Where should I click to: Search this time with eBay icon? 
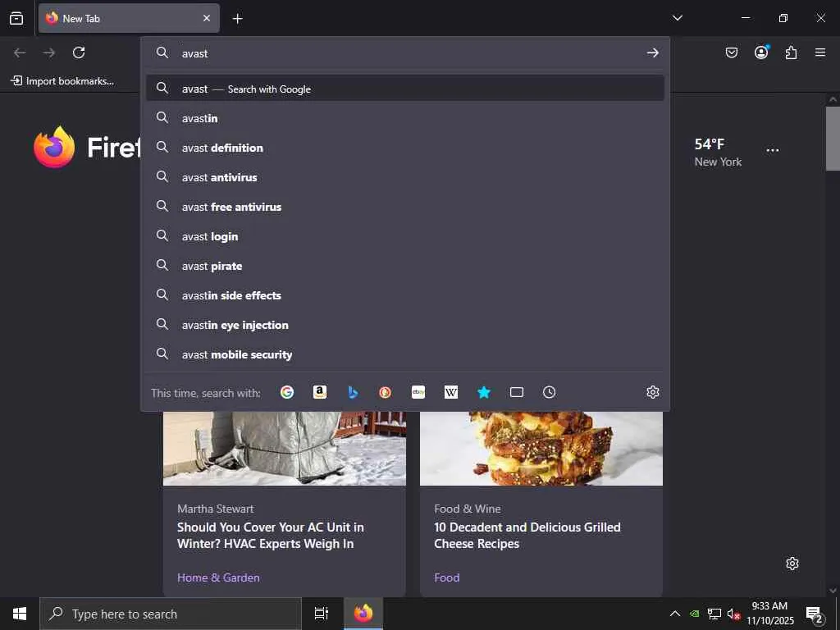coord(418,392)
